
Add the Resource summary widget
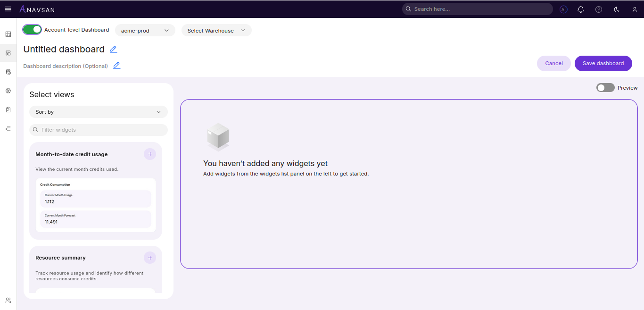(x=150, y=258)
